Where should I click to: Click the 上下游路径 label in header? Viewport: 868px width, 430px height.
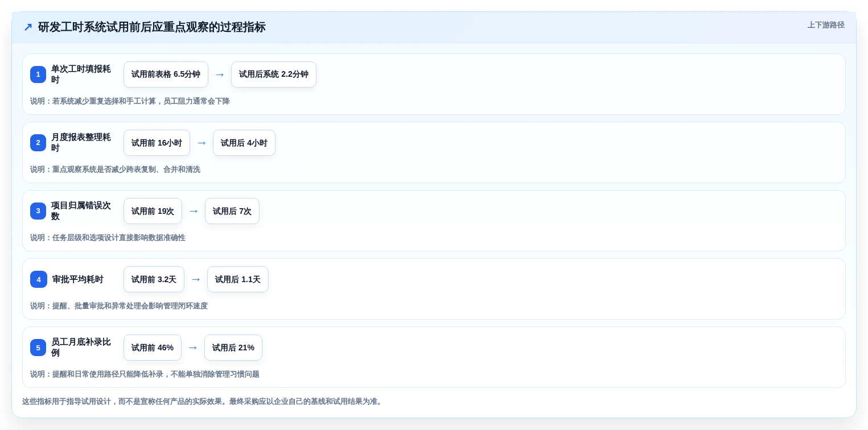826,25
